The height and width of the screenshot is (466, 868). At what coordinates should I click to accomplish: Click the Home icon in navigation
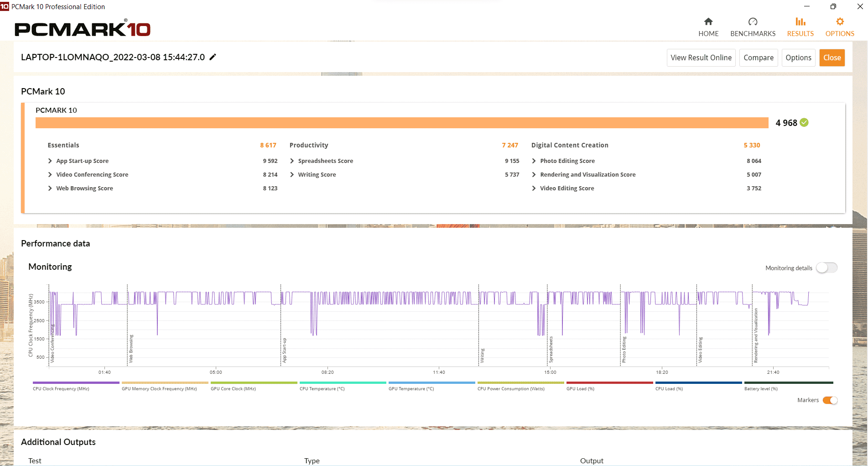[708, 21]
